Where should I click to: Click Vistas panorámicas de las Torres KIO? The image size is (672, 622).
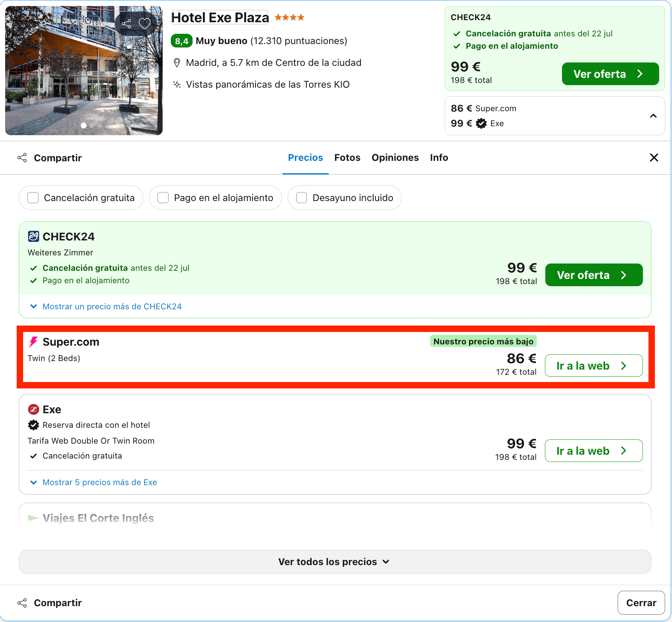tap(268, 84)
